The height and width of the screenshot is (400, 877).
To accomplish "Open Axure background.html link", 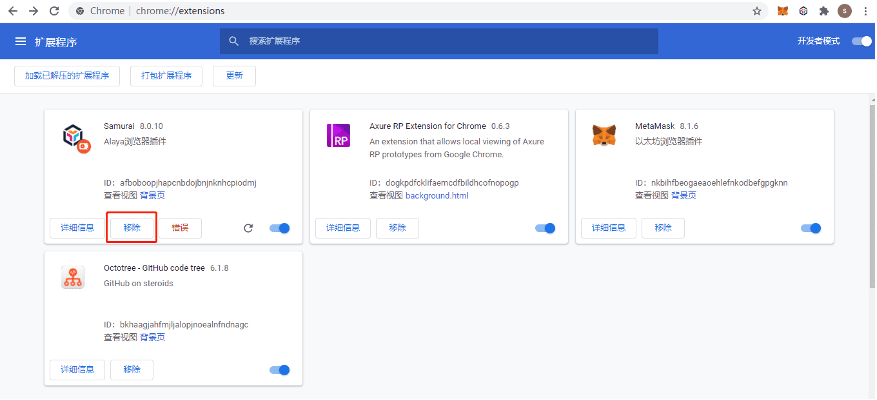I will click(437, 195).
